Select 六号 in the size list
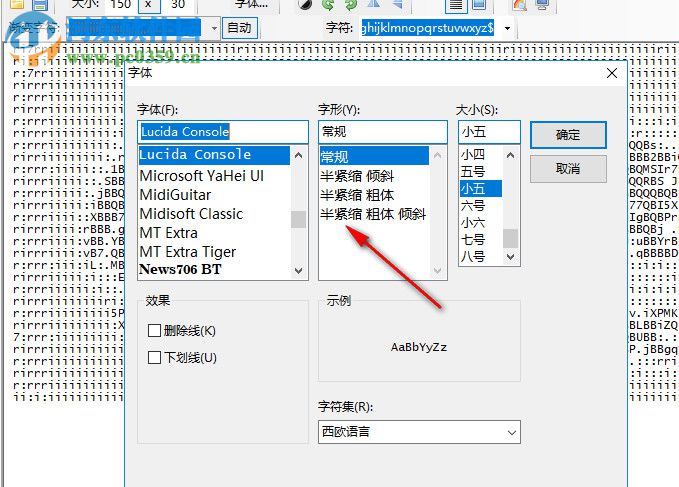 481,206
